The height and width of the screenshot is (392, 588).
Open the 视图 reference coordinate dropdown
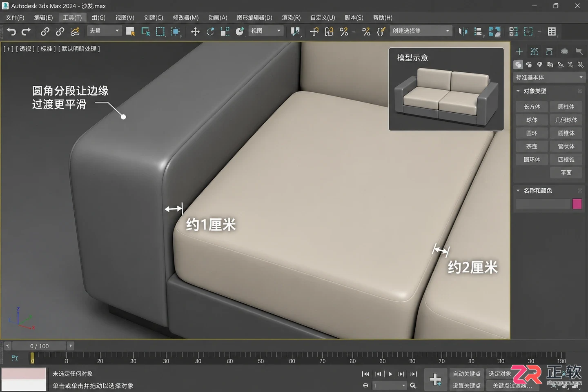(x=266, y=31)
